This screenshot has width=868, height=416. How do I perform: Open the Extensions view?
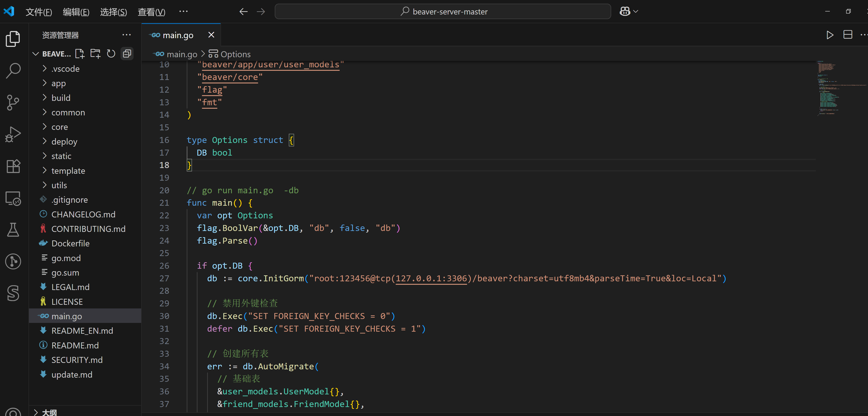tap(13, 166)
